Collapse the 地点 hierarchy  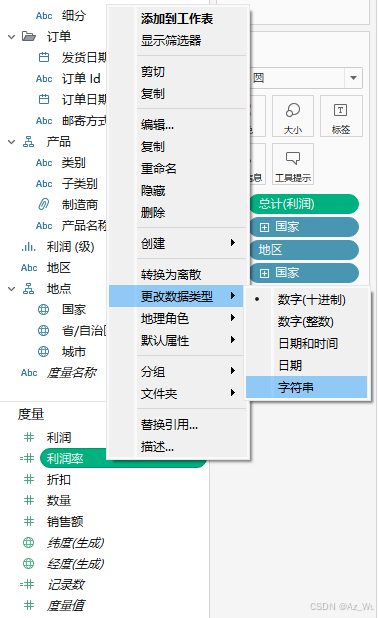click(x=11, y=289)
